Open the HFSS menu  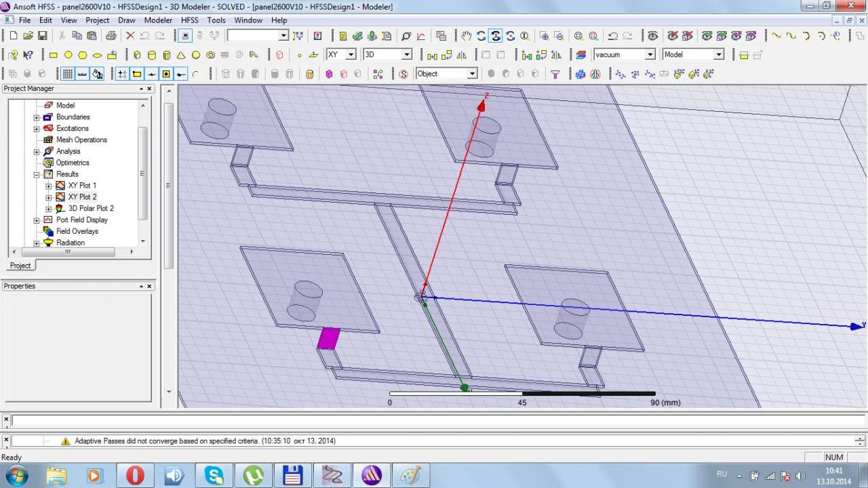(x=189, y=20)
